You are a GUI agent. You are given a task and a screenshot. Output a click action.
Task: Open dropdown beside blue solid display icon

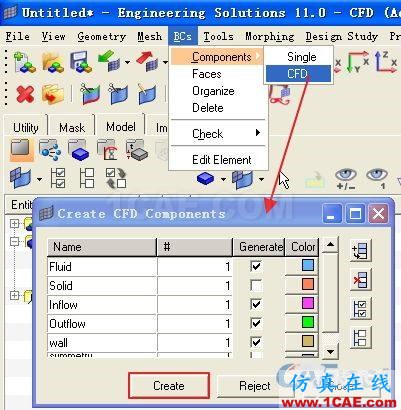223,179
